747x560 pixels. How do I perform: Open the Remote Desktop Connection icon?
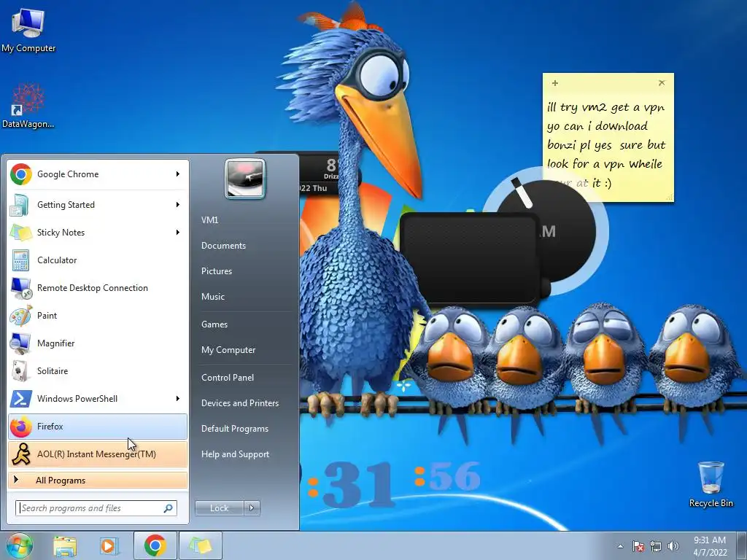tap(21, 287)
